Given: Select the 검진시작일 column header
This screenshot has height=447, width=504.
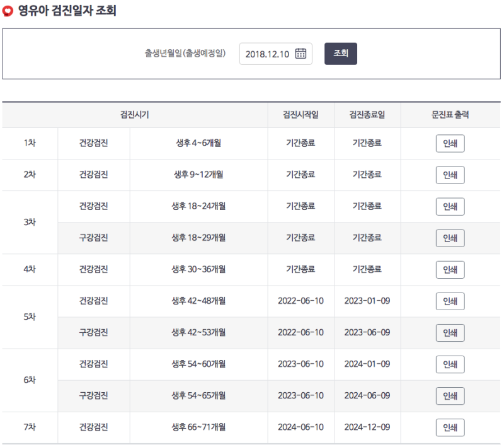Looking at the screenshot, I should pyautogui.click(x=301, y=115).
